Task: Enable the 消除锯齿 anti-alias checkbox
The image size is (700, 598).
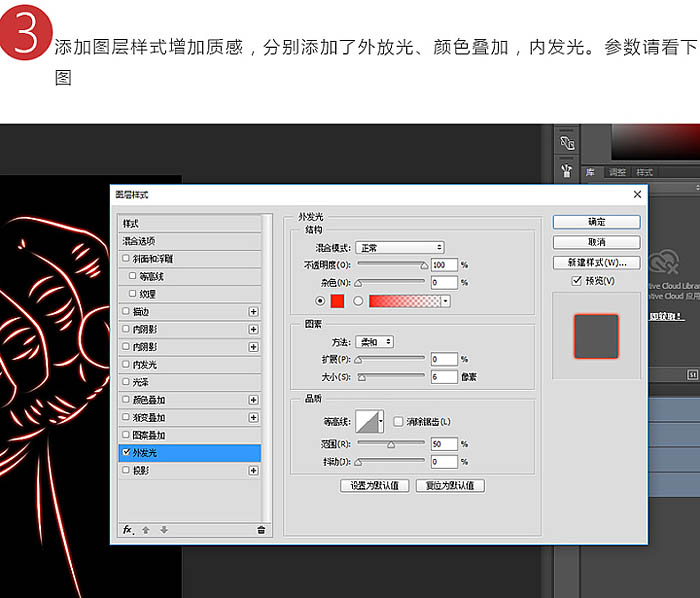Action: pyautogui.click(x=398, y=421)
